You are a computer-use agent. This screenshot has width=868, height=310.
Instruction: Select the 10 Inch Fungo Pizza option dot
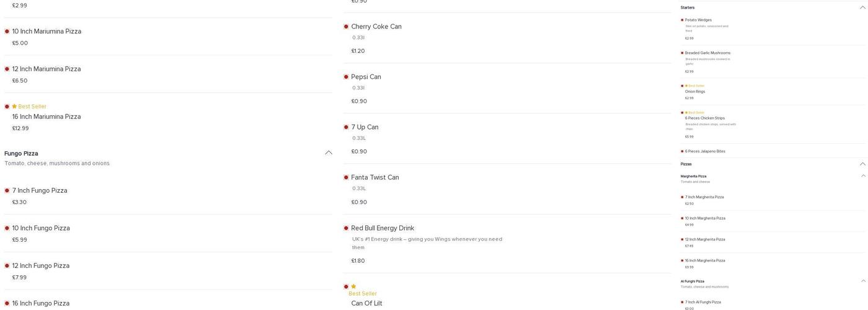click(7, 228)
